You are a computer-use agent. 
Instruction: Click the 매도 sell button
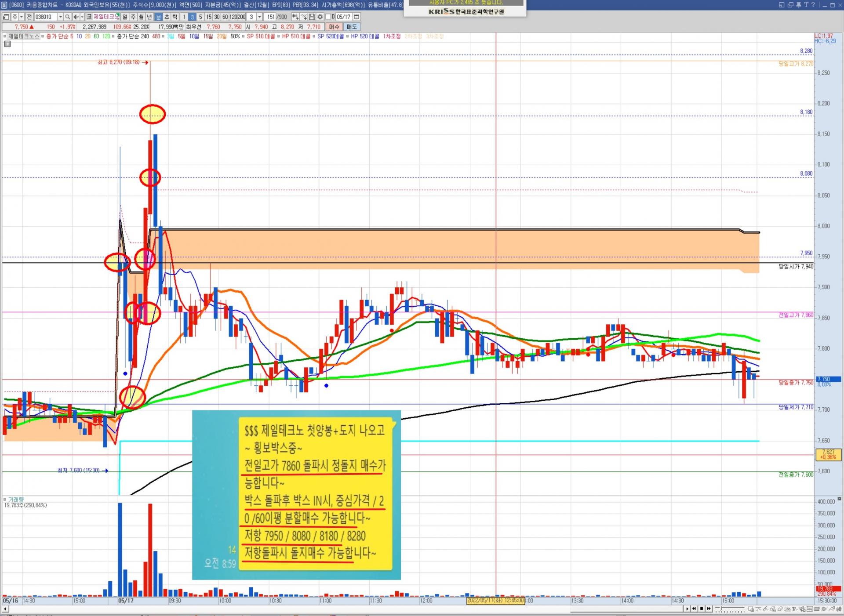coord(352,27)
